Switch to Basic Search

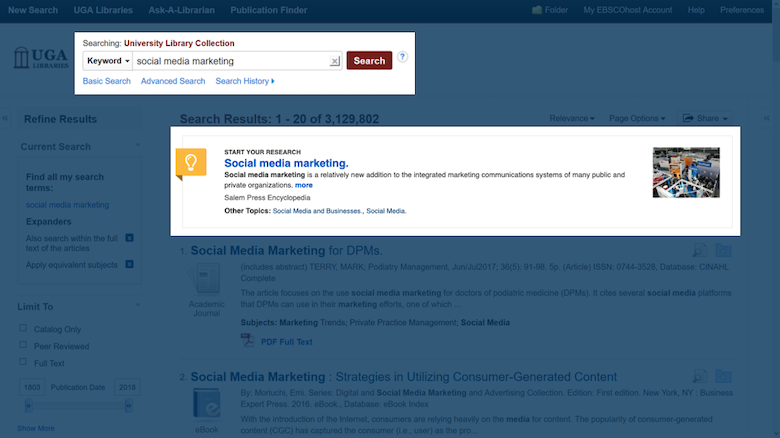tap(106, 81)
